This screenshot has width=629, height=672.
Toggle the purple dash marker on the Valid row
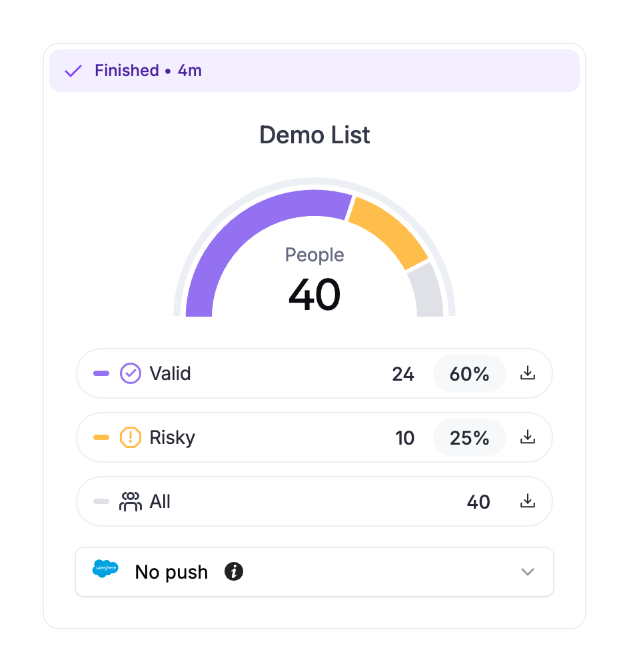101,373
